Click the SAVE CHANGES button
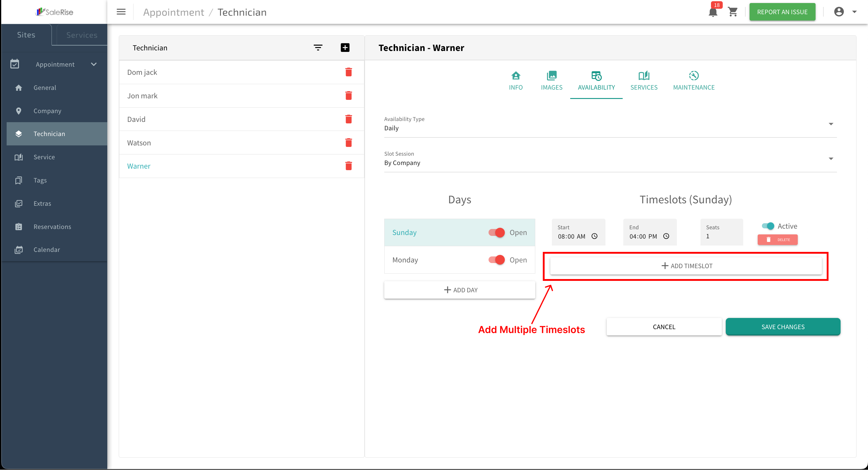Image resolution: width=868 pixels, height=470 pixels. click(783, 327)
